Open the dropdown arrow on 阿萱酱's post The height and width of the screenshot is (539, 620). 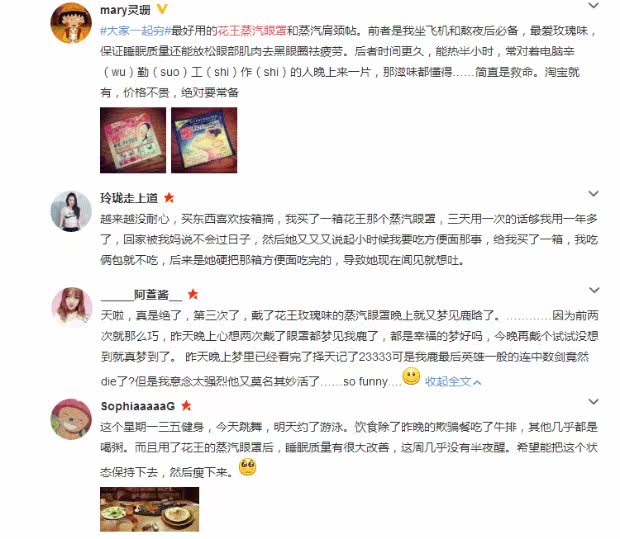[594, 290]
